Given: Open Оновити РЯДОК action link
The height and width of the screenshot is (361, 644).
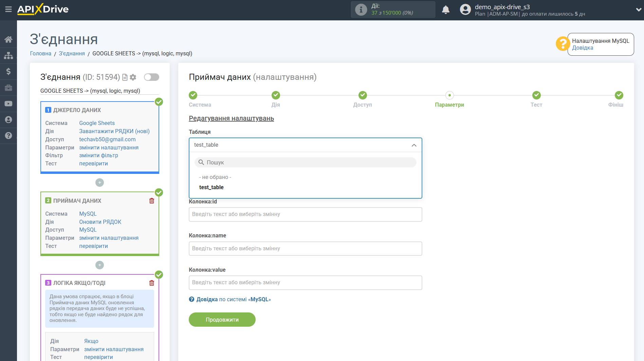Looking at the screenshot, I should (x=100, y=222).
